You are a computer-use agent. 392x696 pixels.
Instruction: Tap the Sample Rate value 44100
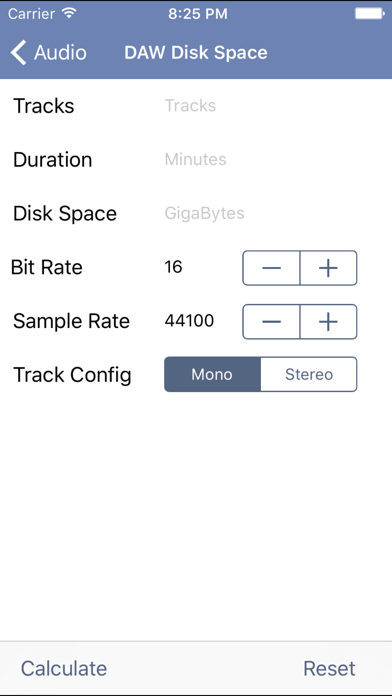coord(189,321)
